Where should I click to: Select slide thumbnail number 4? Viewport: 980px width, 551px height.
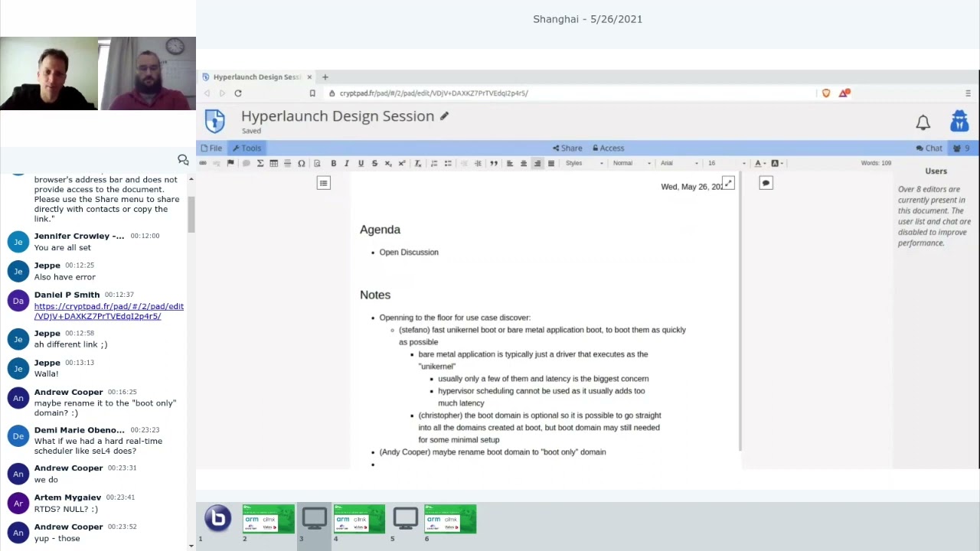[359, 519]
